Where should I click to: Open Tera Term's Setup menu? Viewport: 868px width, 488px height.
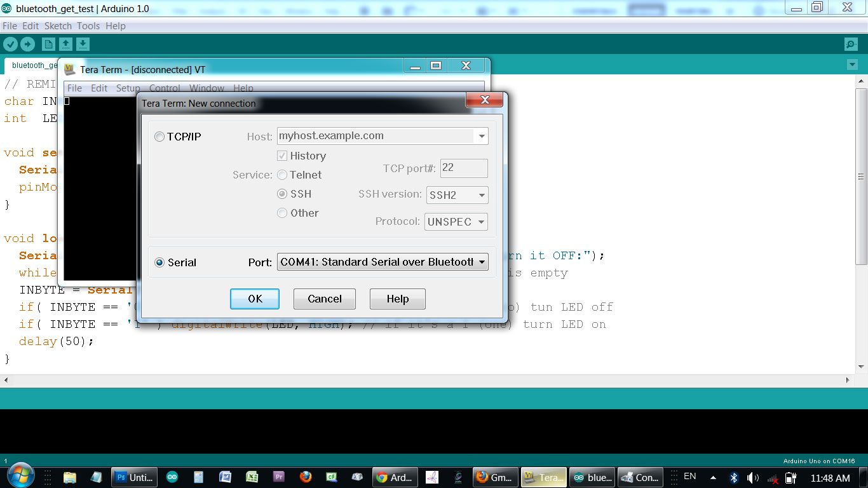[x=127, y=88]
